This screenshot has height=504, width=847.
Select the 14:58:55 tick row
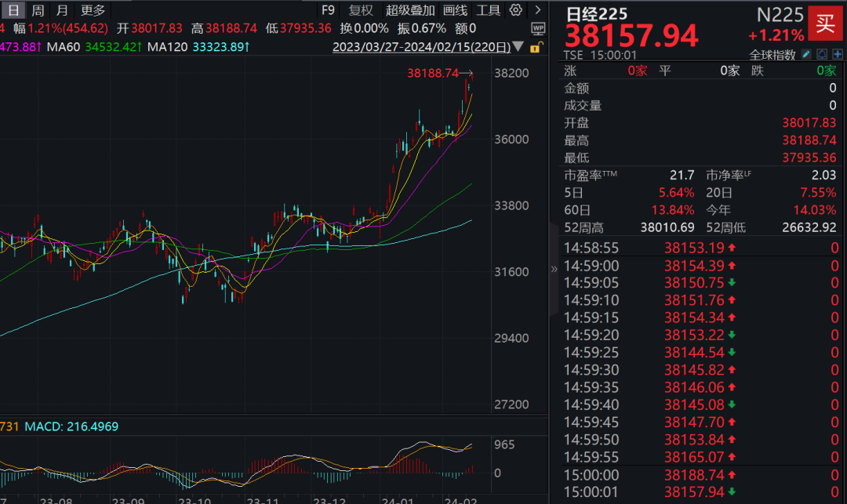pyautogui.click(x=700, y=248)
